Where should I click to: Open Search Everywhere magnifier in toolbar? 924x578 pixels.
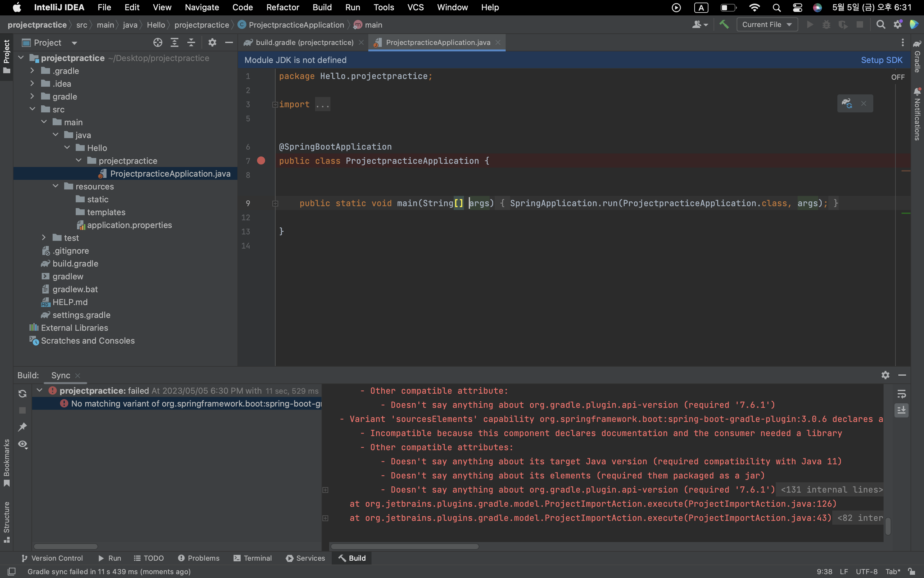point(881,25)
